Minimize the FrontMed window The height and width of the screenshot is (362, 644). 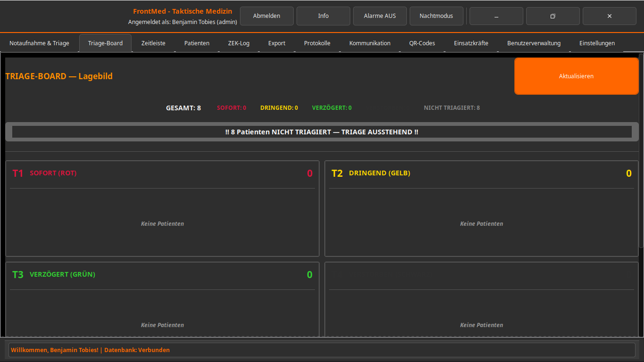tap(496, 16)
